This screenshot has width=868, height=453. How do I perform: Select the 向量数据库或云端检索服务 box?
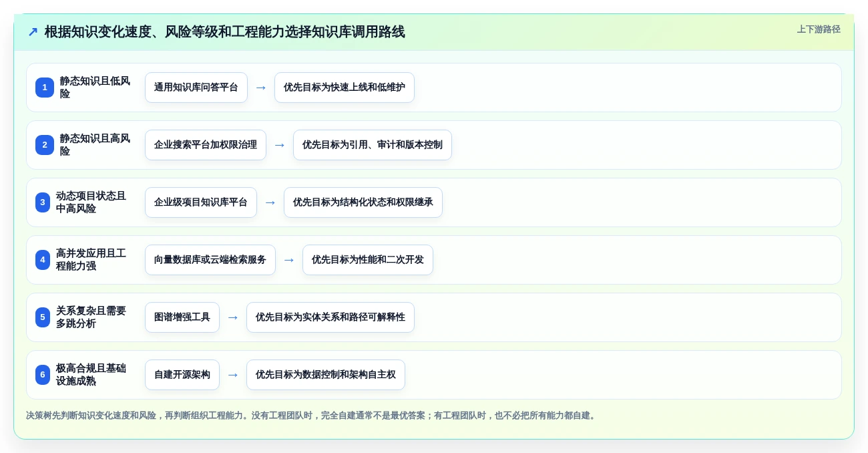click(x=210, y=260)
